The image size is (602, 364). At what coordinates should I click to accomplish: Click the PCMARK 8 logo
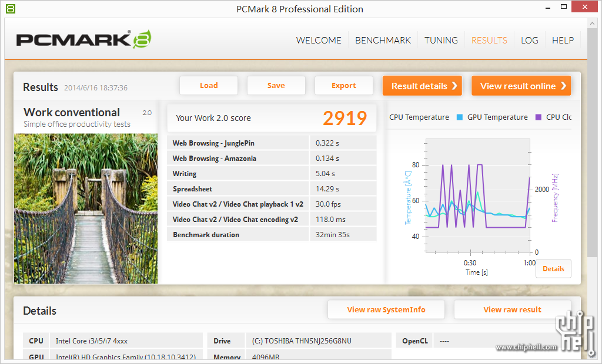click(x=83, y=39)
